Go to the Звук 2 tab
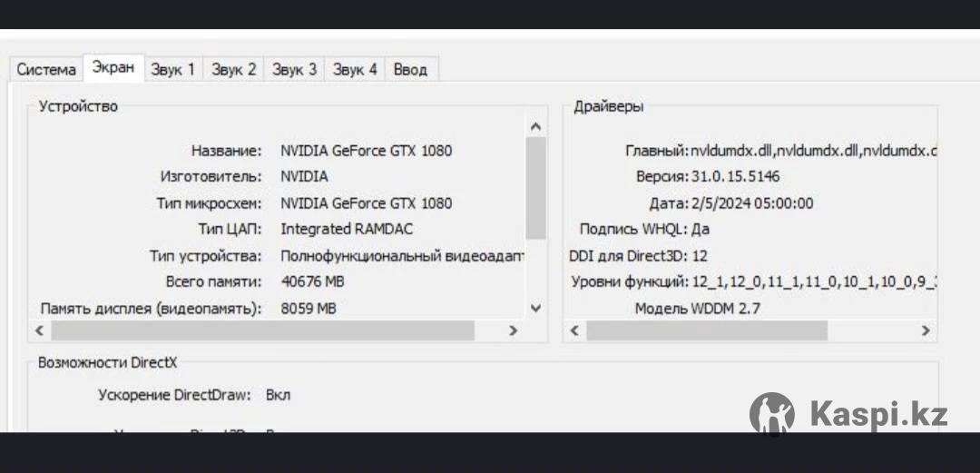The image size is (980, 473). [233, 70]
